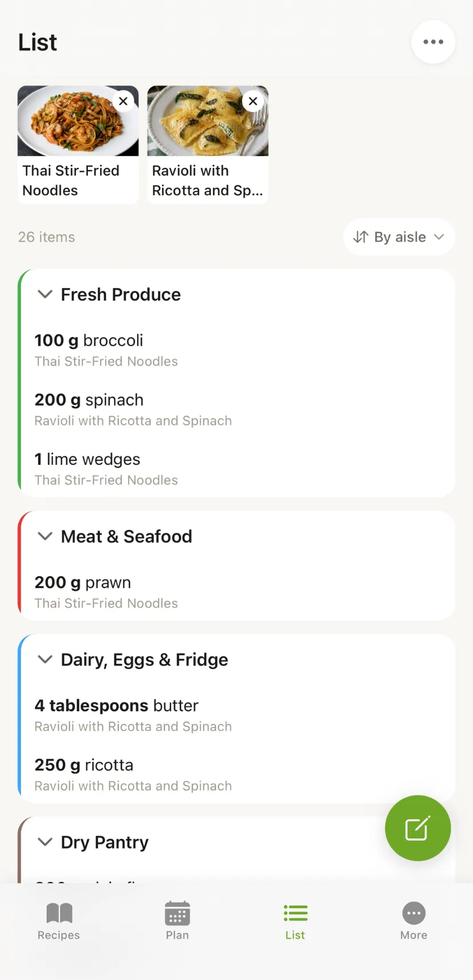Viewport: 473px width, 980px height.
Task: Collapse the Meat & Seafood section
Action: click(45, 536)
